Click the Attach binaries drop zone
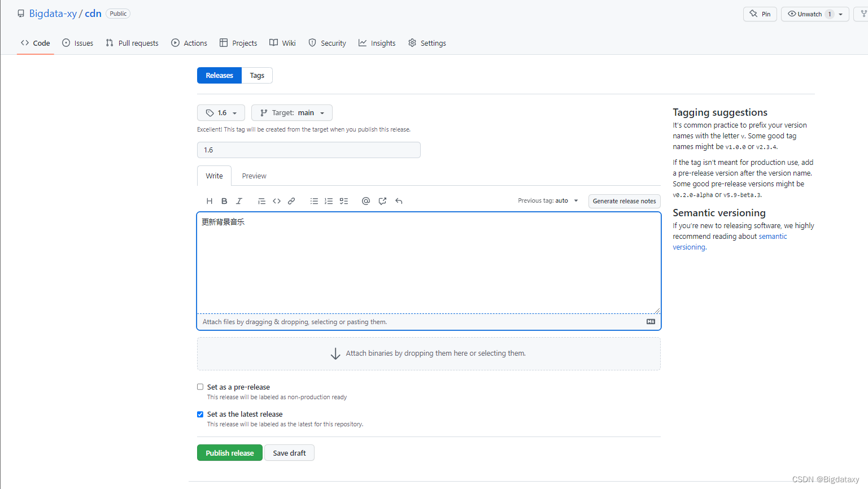Screen dimensions: 868x489 coord(429,354)
